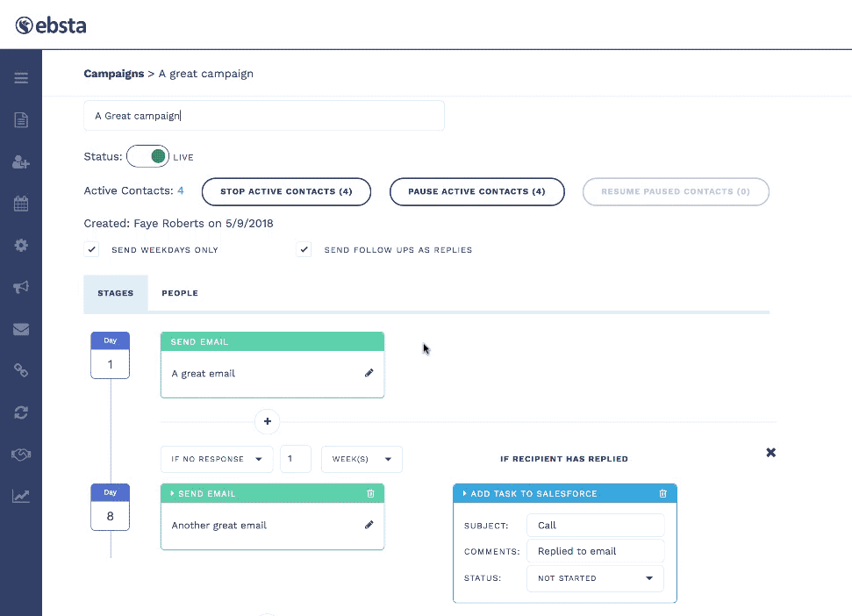Click the campaign name input field
Viewport: 852px width, 616px height.
263,116
